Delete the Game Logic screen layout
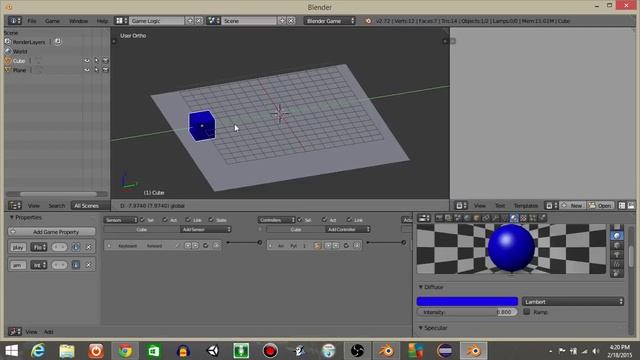The width and height of the screenshot is (640, 360). [199, 20]
